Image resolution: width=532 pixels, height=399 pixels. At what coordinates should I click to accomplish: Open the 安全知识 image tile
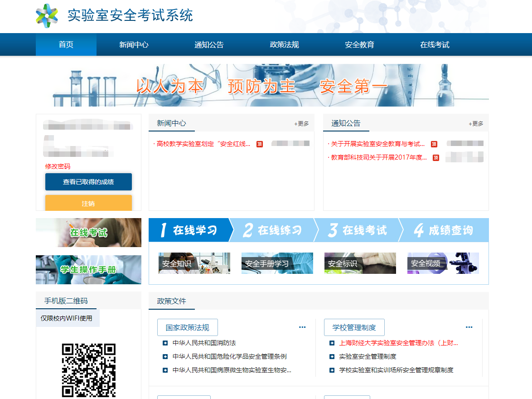(194, 263)
